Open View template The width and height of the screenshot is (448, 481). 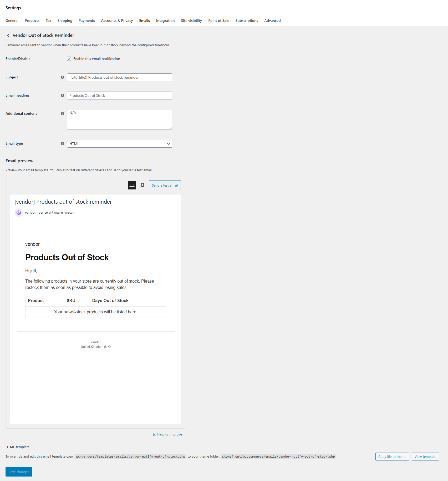(425, 456)
